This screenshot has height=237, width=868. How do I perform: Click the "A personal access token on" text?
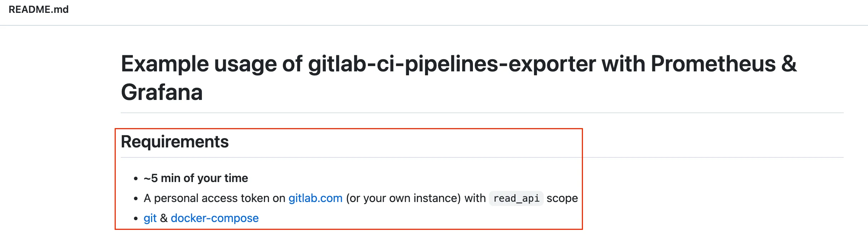point(214,198)
